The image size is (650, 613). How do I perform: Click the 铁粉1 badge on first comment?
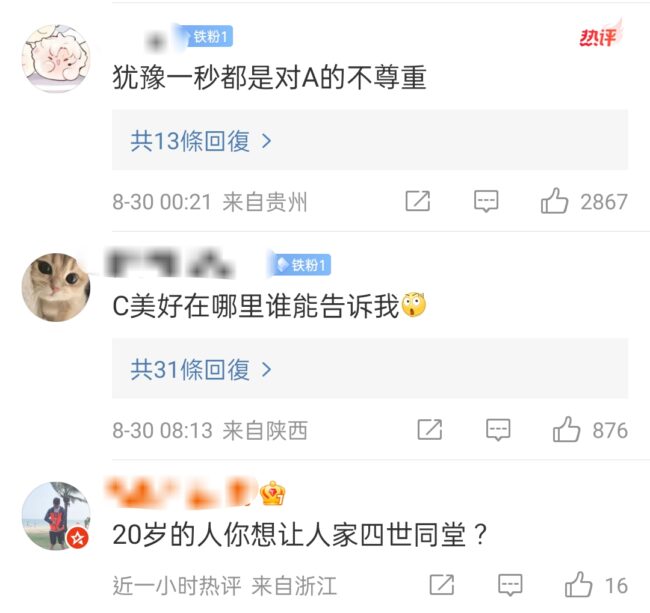(x=205, y=36)
